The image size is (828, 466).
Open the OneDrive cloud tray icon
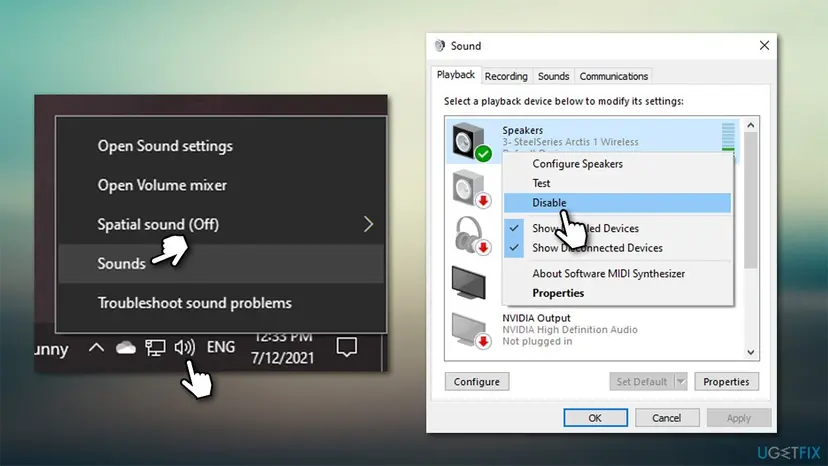pos(126,348)
